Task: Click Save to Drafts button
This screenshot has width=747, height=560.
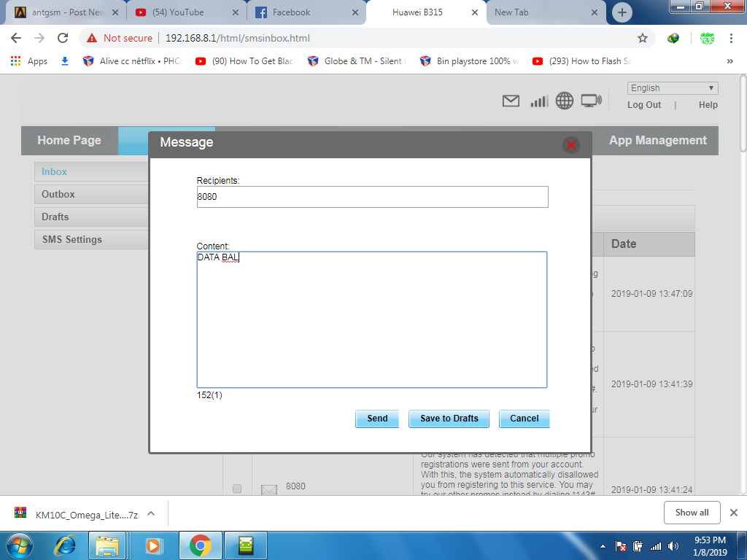Action: [x=449, y=419]
